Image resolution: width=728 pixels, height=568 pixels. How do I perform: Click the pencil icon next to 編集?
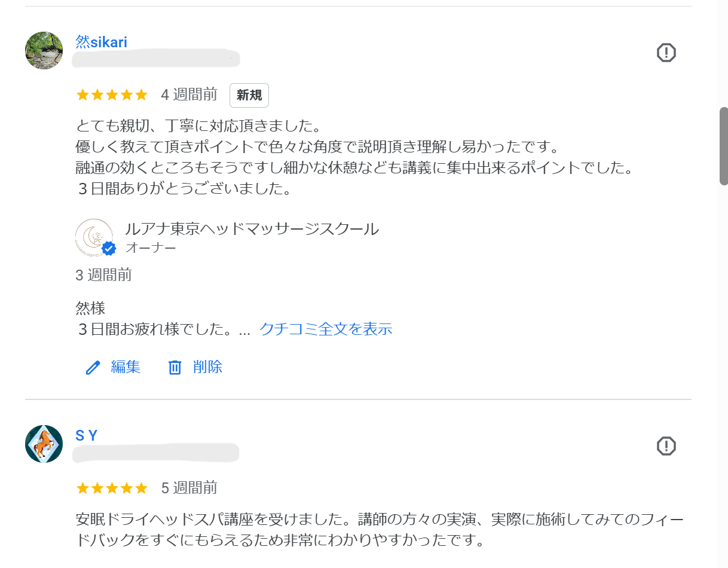click(92, 367)
